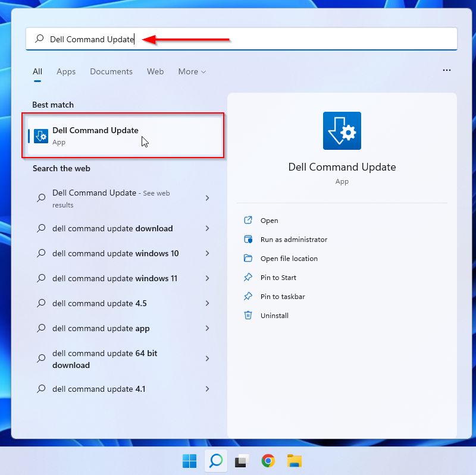Open File Explorer from the taskbar
Viewport: 476px width, 475px height.
click(x=295, y=461)
